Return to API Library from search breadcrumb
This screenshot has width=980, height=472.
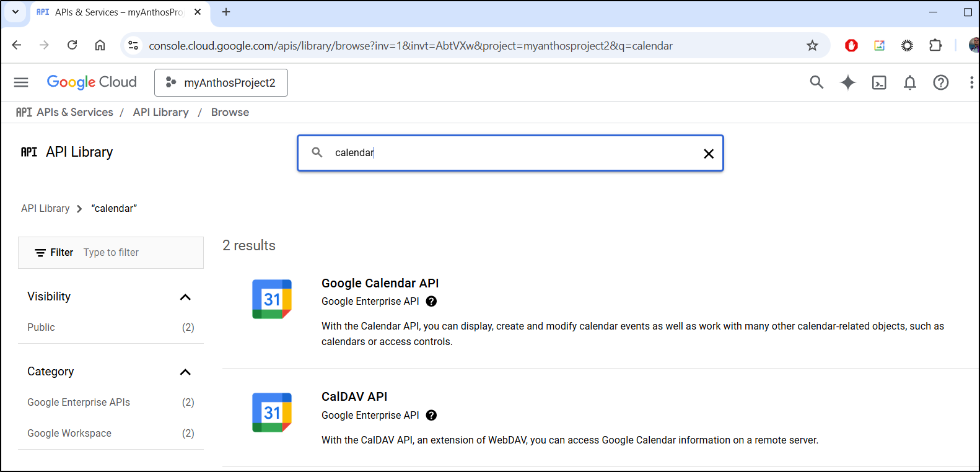point(45,209)
